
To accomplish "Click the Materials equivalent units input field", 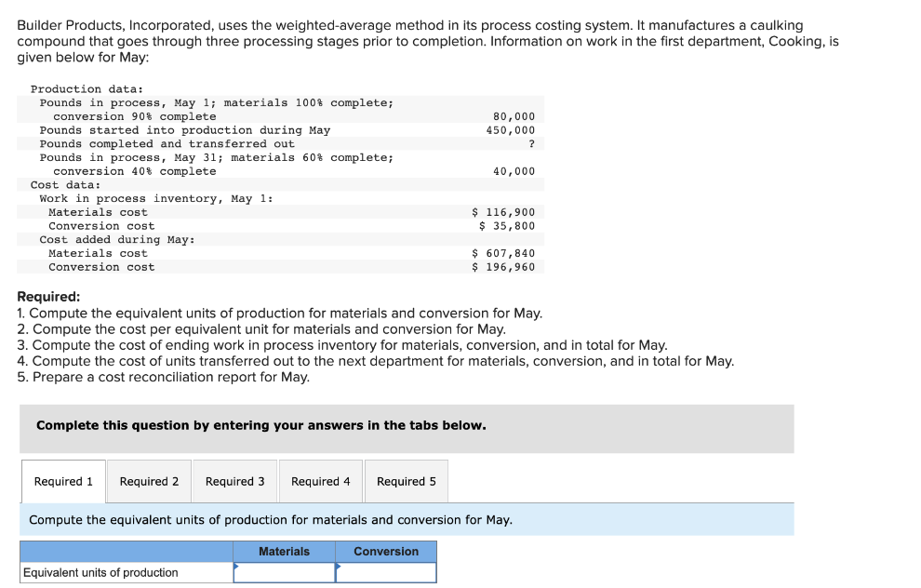I will click(x=287, y=572).
